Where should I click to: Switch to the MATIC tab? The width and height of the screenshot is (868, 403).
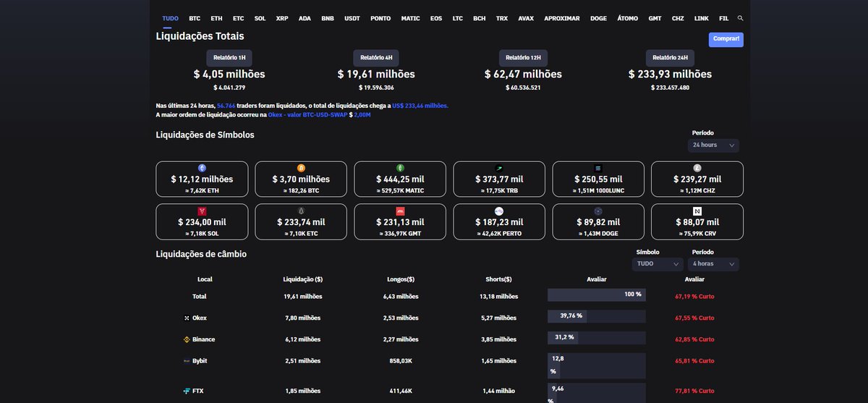click(x=410, y=18)
